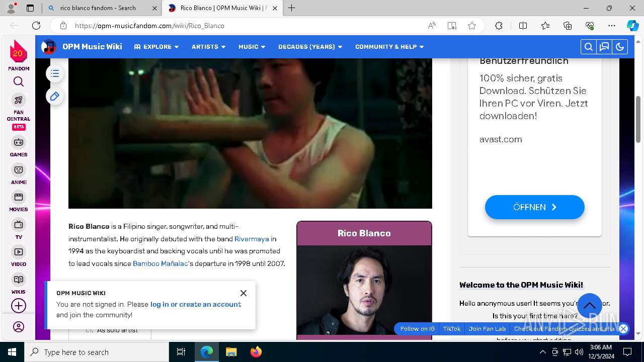Click the Rico Blanco infobox portrait

[x=364, y=290]
